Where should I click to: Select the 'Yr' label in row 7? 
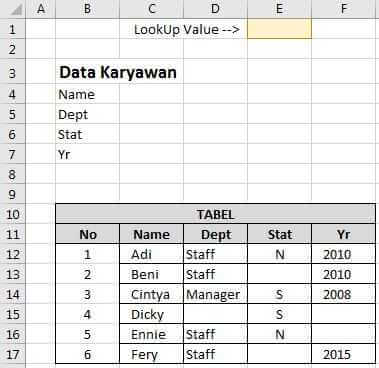coord(64,154)
